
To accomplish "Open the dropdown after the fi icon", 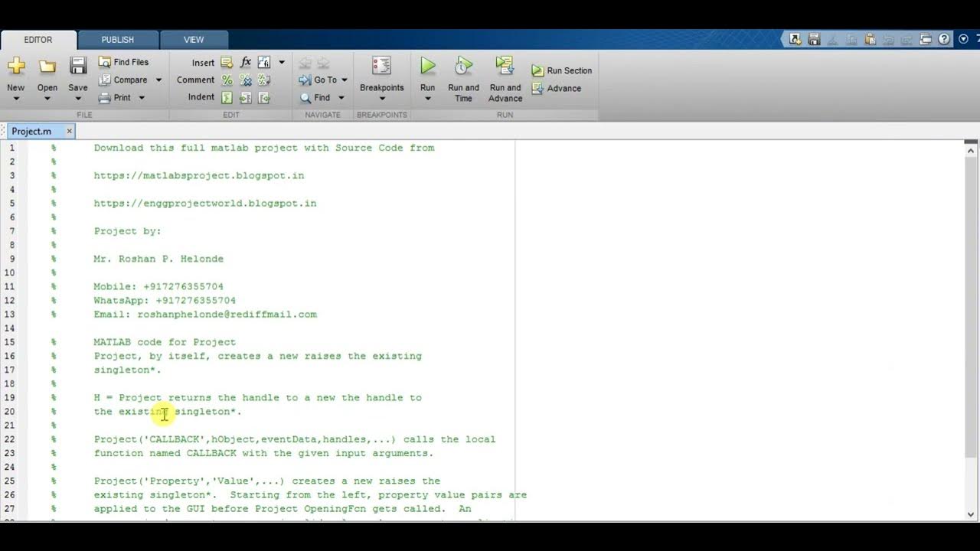I will click(282, 63).
